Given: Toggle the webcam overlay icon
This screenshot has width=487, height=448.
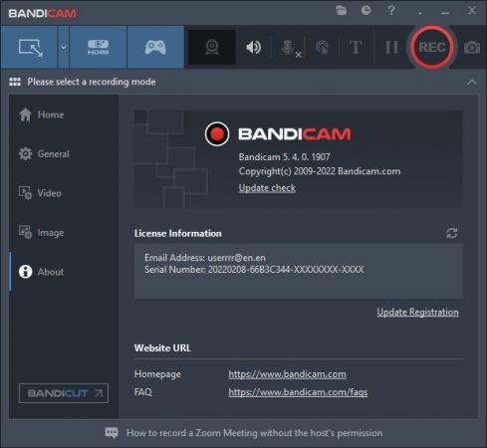Looking at the screenshot, I should 212,48.
